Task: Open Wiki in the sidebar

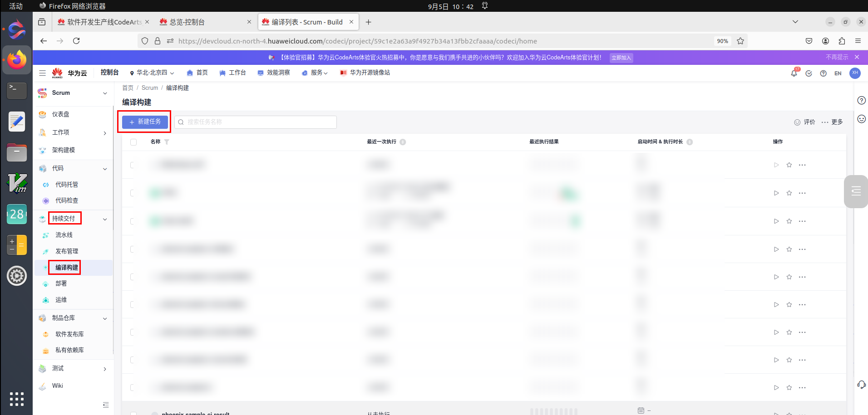Action: point(58,386)
